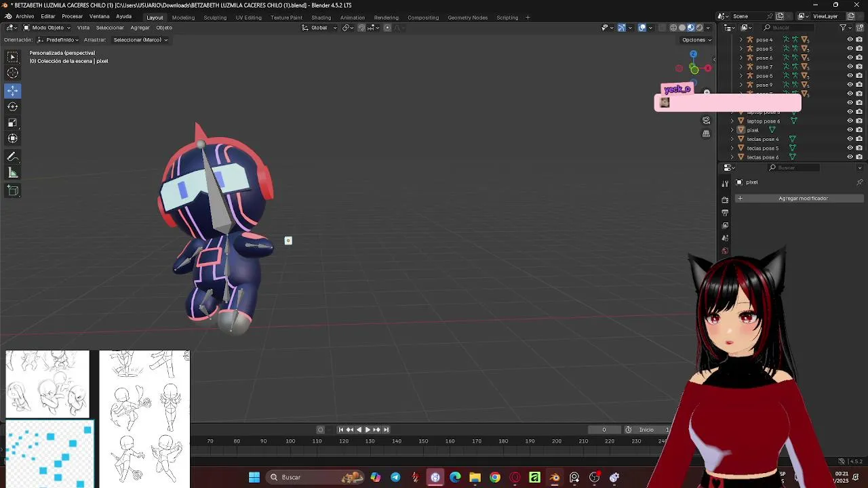Expand laptop pose 6 in outliner

point(732,121)
